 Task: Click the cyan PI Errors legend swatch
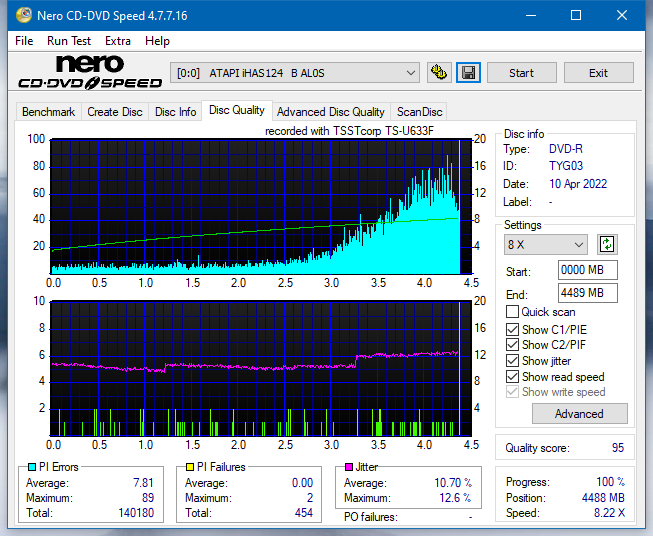(32, 467)
